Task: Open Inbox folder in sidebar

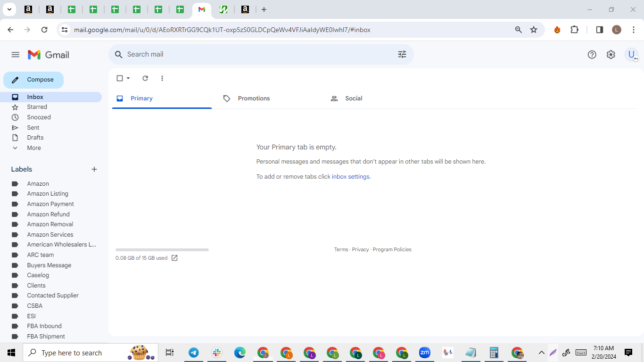Action: pyautogui.click(x=51, y=97)
